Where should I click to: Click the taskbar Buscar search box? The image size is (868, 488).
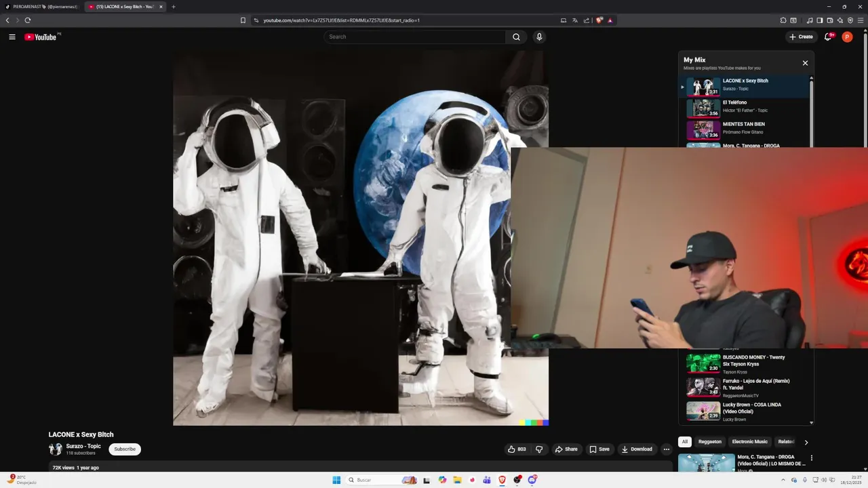click(382, 480)
